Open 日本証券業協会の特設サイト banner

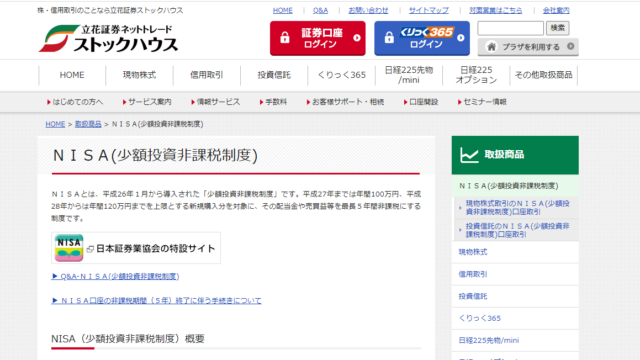[x=136, y=248]
